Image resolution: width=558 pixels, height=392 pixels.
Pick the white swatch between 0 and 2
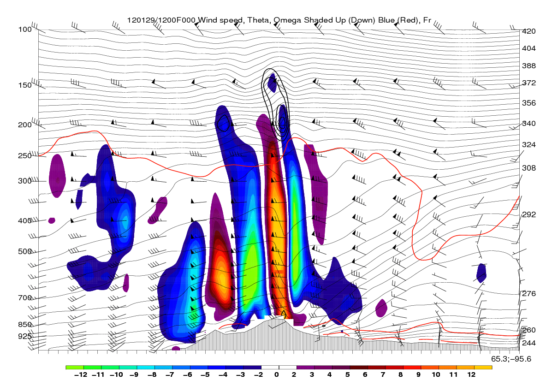pyautogui.click(x=288, y=368)
